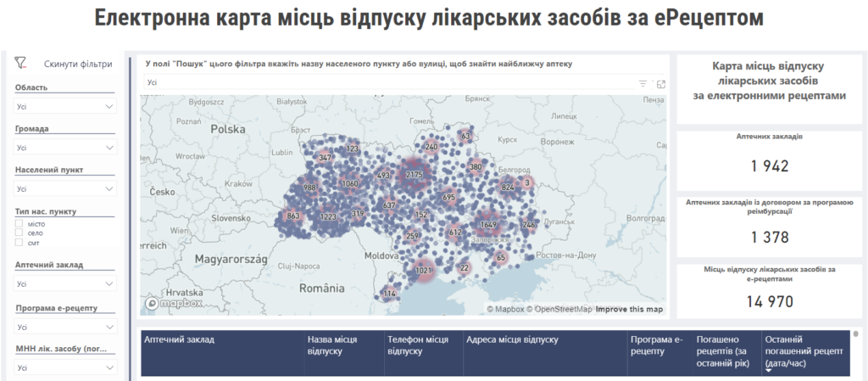Select the 347 cluster marker
Image resolution: width=868 pixels, height=381 pixels.
(325, 158)
